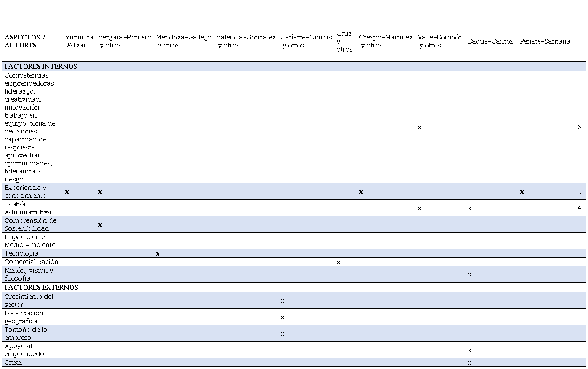Click the "FACTORES EXTERNOS" section heading
The width and height of the screenshot is (588, 369).
point(41,287)
